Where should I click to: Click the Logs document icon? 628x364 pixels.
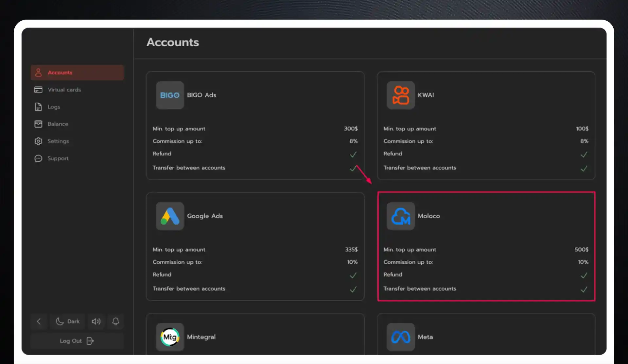pyautogui.click(x=38, y=107)
